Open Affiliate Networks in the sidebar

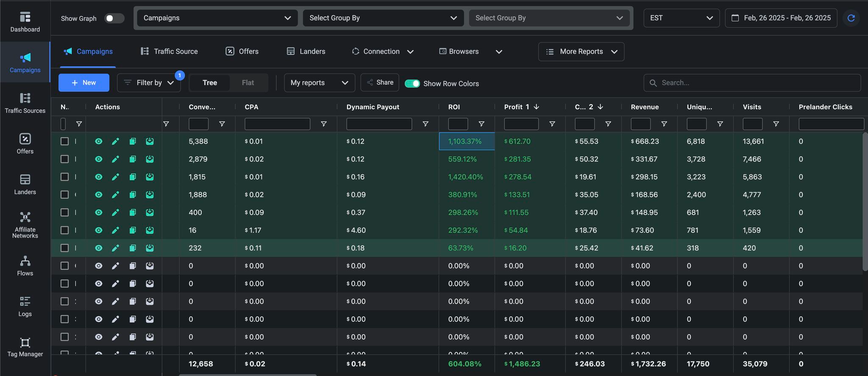click(25, 225)
